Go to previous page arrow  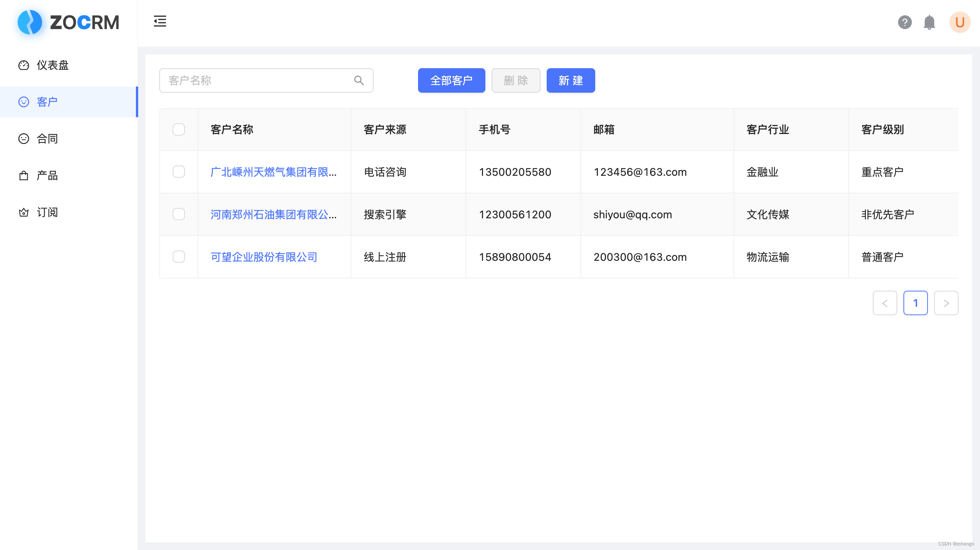885,303
